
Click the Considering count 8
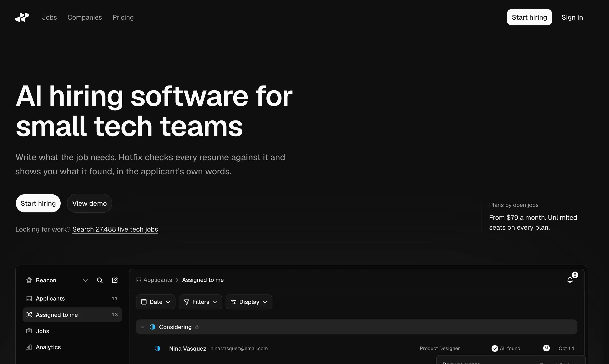tap(197, 327)
